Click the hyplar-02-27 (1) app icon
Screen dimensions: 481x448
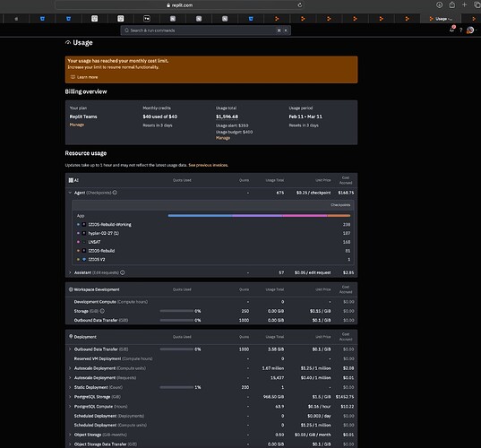[84, 233]
